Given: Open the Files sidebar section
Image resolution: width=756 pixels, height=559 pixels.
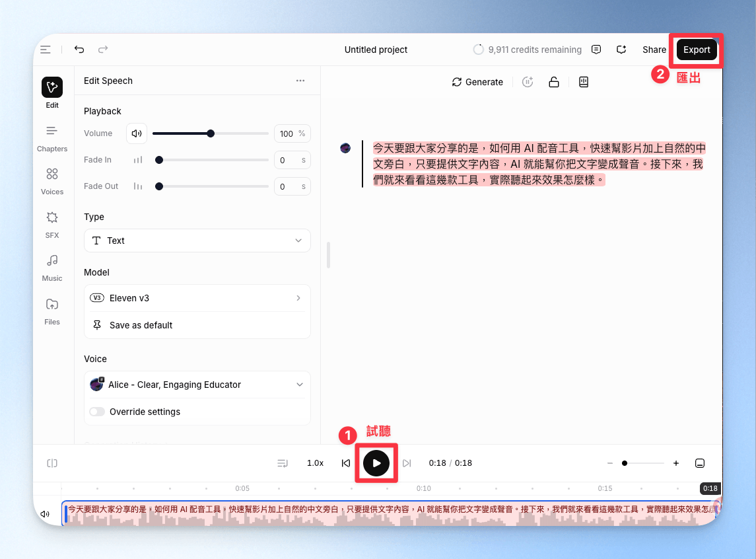Looking at the screenshot, I should tap(52, 312).
